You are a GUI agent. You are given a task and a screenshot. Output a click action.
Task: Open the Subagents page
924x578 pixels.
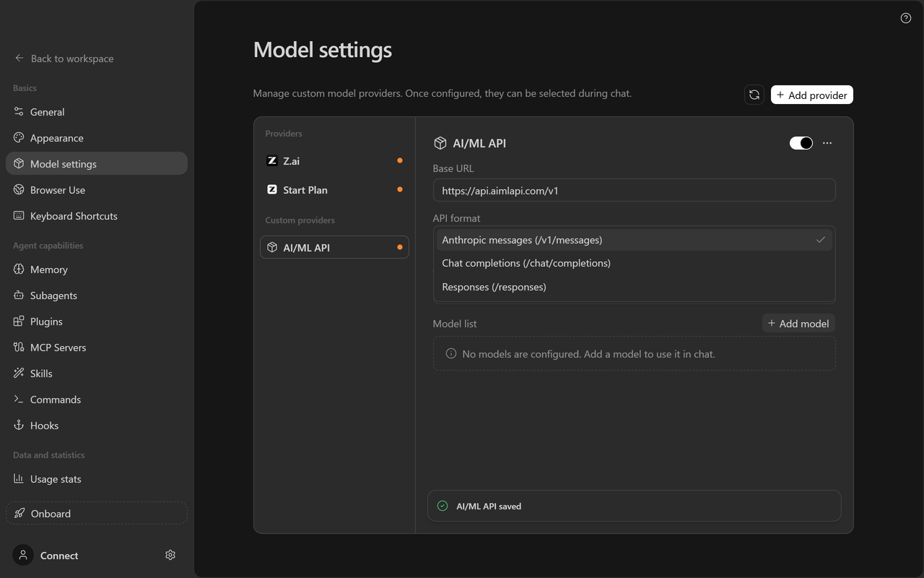click(x=97, y=296)
